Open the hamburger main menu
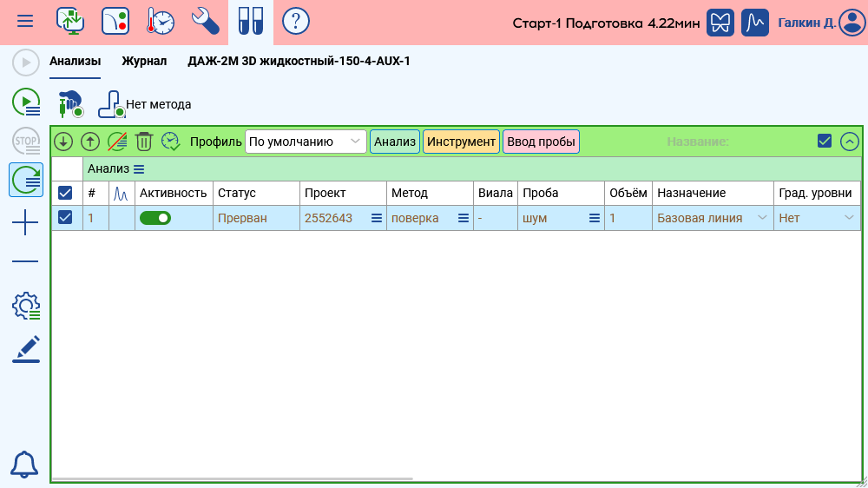The height and width of the screenshot is (488, 868). tap(25, 21)
